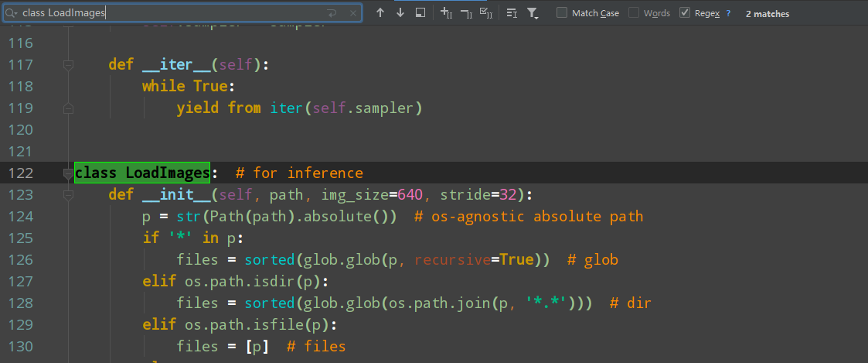Click the highlighted 'class LoadImages' match

point(142,173)
